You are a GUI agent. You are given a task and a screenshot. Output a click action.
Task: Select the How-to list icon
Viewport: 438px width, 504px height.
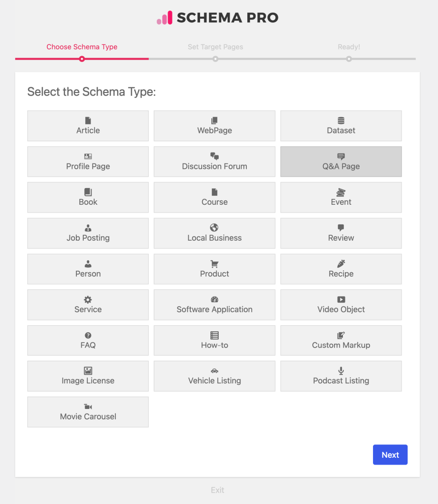(214, 335)
